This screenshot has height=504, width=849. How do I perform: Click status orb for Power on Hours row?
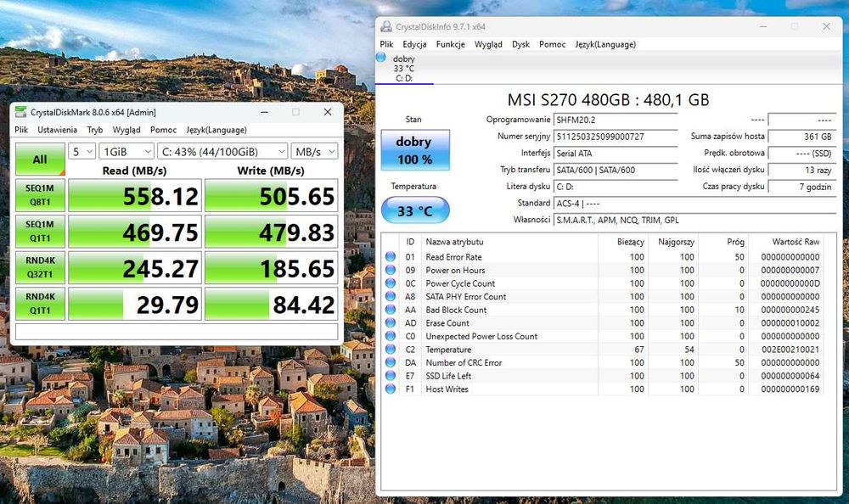[x=391, y=270]
